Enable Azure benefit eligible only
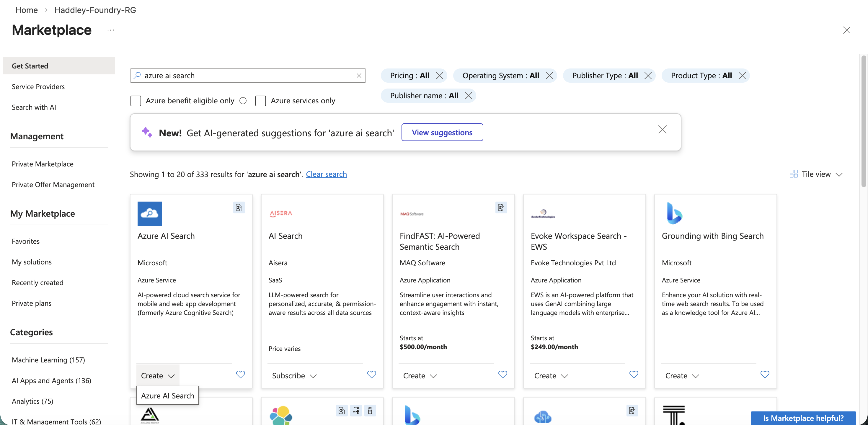This screenshot has height=425, width=868. [x=136, y=101]
